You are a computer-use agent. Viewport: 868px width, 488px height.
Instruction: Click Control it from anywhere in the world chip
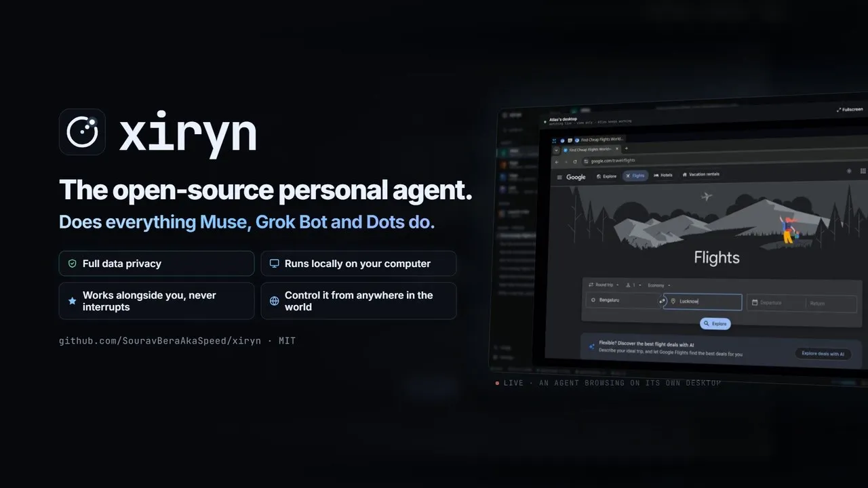pos(359,301)
